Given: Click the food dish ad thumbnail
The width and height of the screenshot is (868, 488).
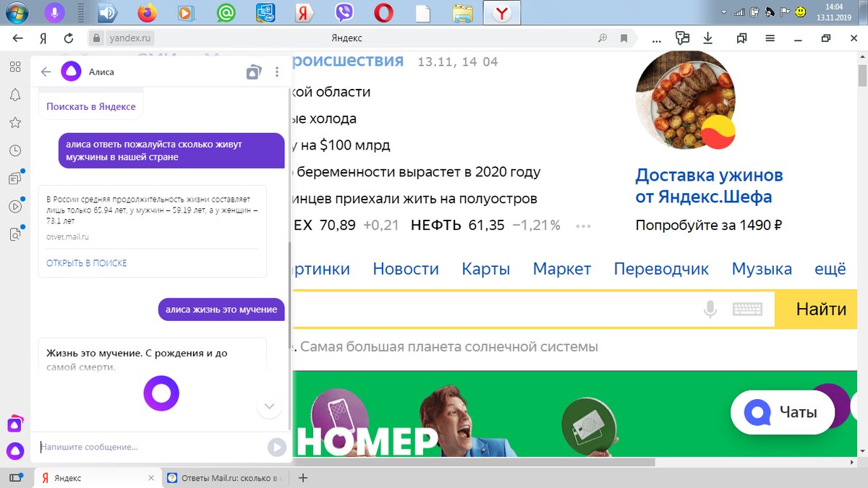Looking at the screenshot, I should click(x=685, y=99).
